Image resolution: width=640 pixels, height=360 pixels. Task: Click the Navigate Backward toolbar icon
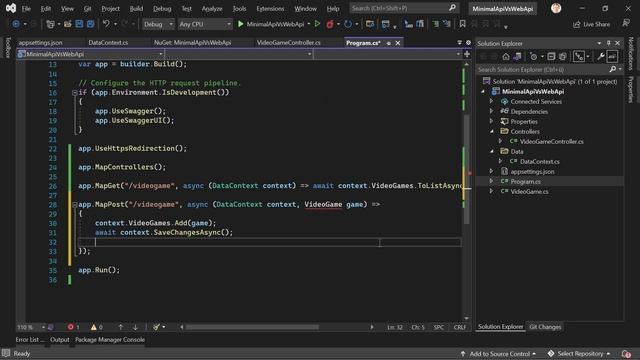[16, 24]
